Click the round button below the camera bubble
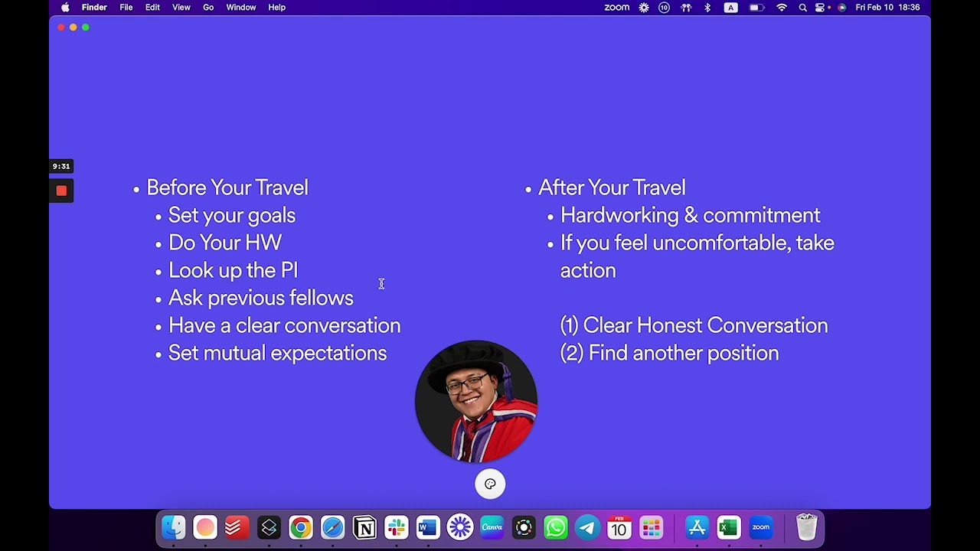980x551 pixels. (x=490, y=484)
